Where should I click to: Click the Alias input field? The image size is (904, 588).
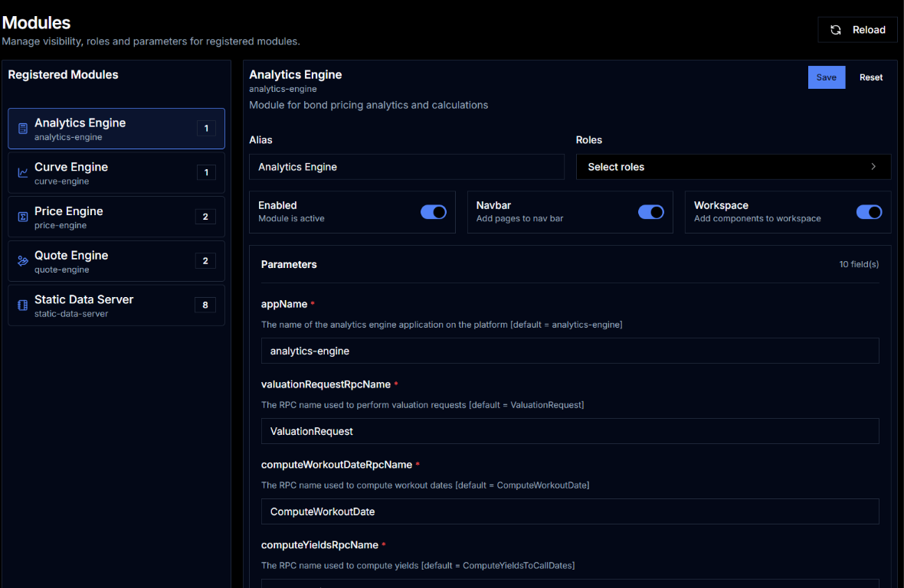tap(407, 167)
